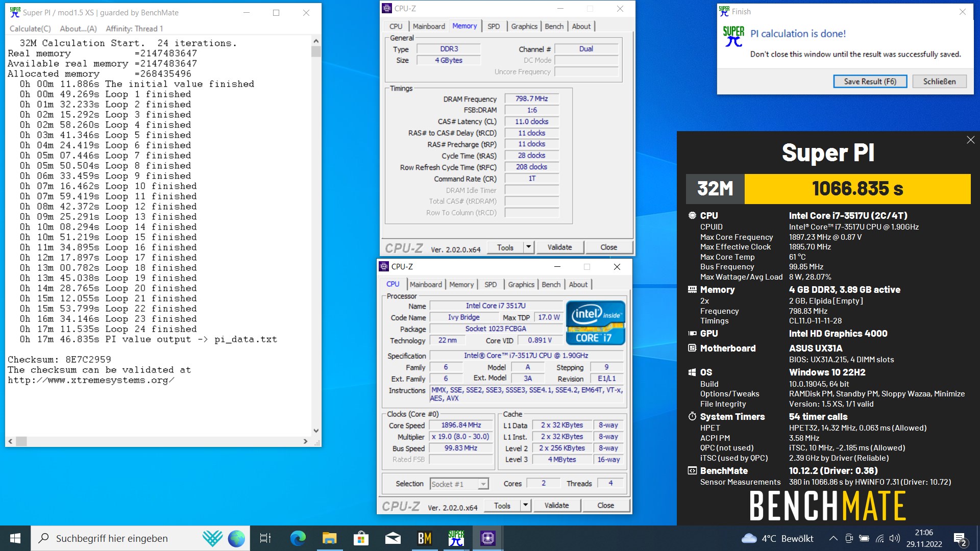Image resolution: width=980 pixels, height=551 pixels.
Task: Click the search magnifier icon
Action: coord(44,538)
